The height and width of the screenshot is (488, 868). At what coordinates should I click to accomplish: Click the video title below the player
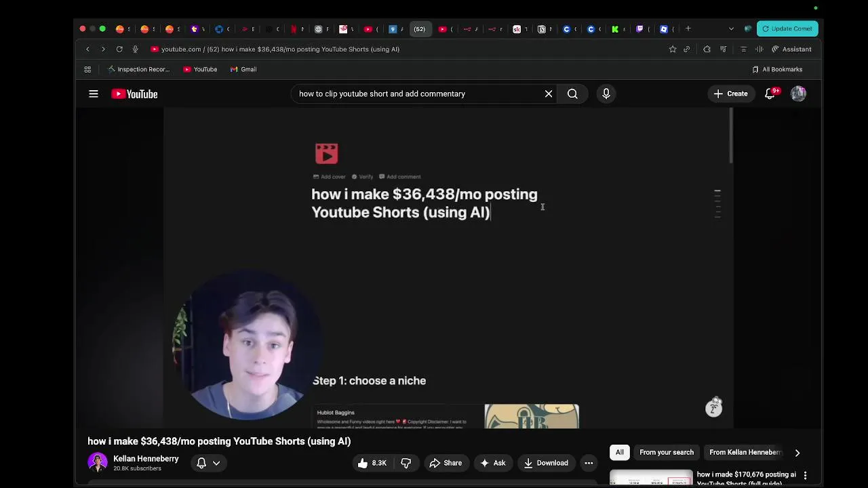[x=219, y=441]
